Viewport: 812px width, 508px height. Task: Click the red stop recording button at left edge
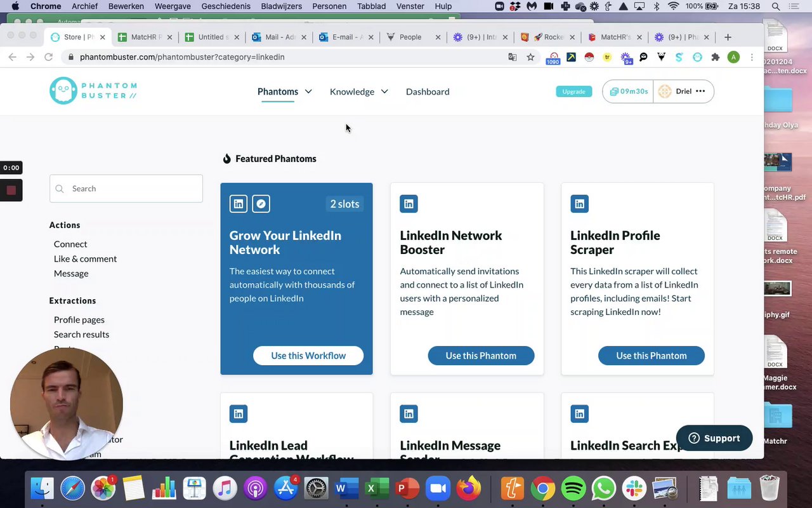coord(11,190)
